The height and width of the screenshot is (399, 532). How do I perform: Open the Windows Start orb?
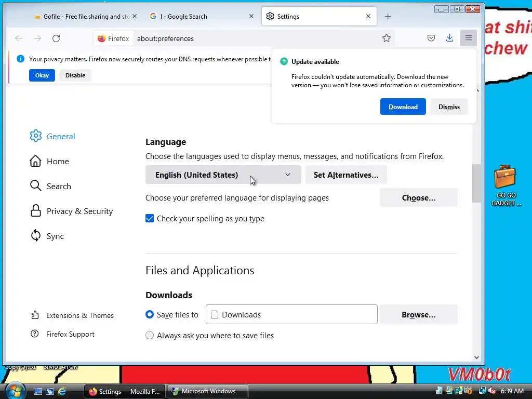[15, 391]
